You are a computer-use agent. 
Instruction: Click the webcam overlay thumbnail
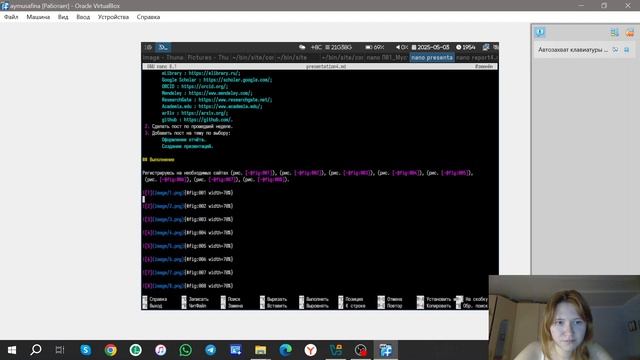564,318
